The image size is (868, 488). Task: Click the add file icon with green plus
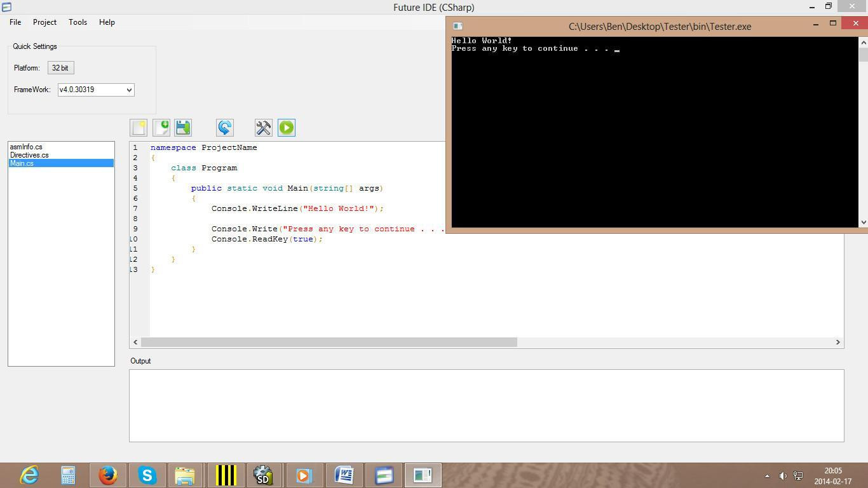pyautogui.click(x=161, y=128)
